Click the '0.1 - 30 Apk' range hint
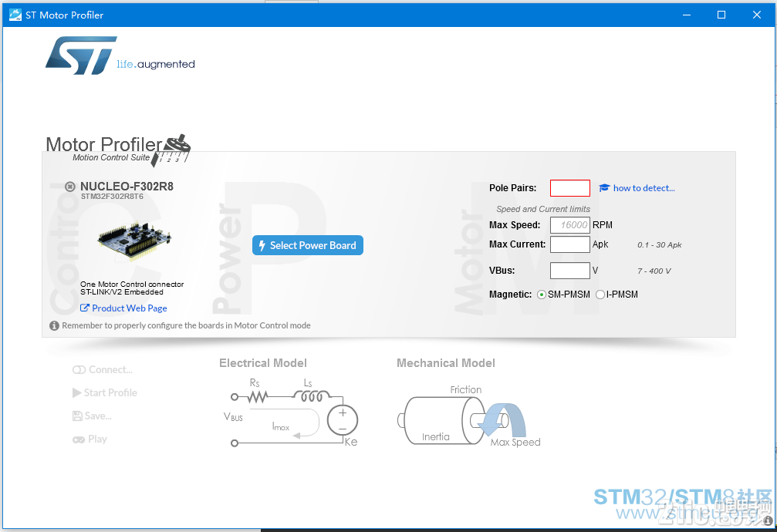Screen dimensions: 777x532 660,244
